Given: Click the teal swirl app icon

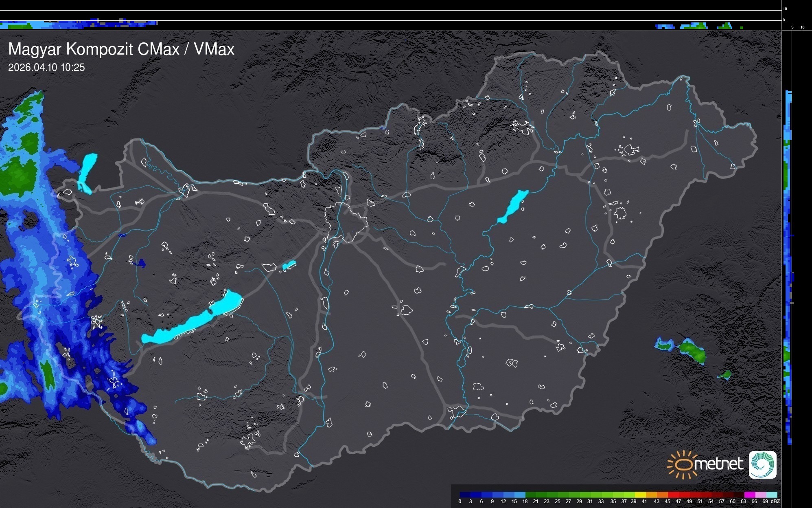Looking at the screenshot, I should click(762, 464).
